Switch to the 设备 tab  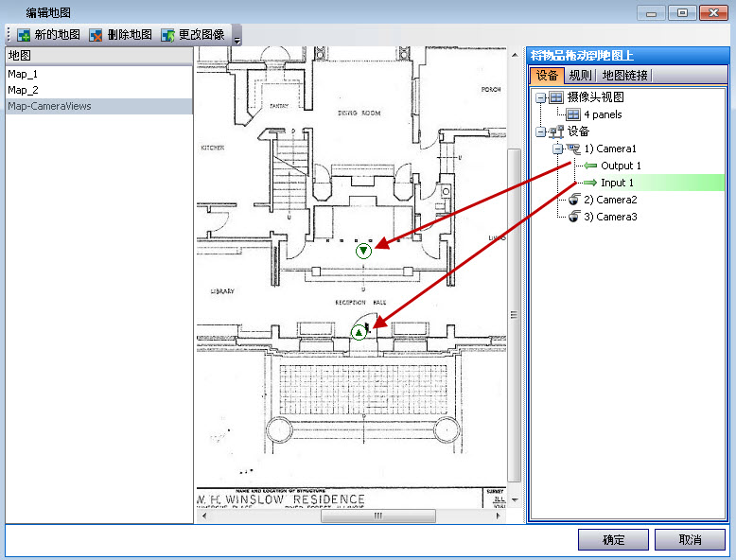pyautogui.click(x=547, y=75)
